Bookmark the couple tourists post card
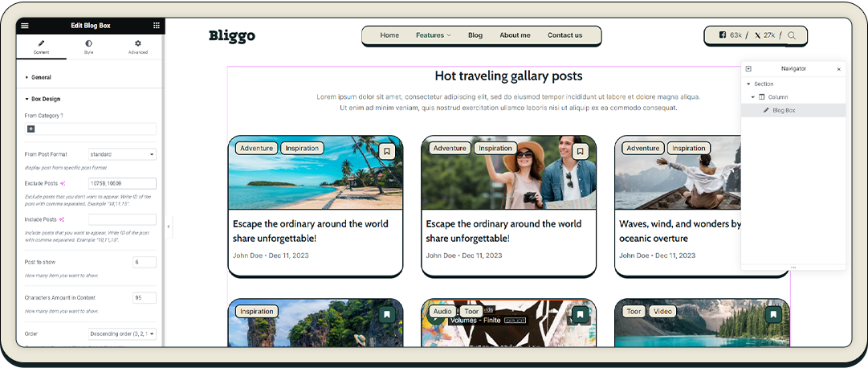The width and height of the screenshot is (868, 368). pos(581,151)
